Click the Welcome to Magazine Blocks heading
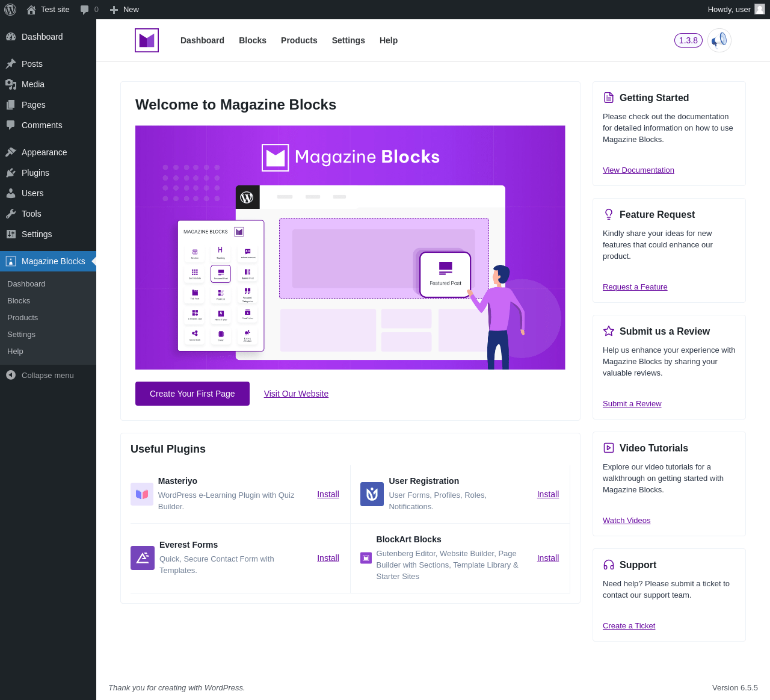 (236, 105)
